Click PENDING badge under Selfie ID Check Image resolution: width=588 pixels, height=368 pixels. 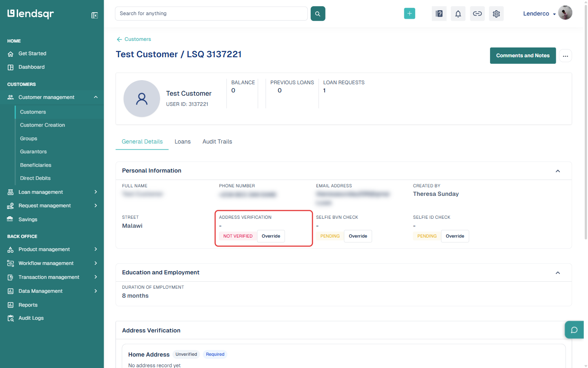click(427, 236)
